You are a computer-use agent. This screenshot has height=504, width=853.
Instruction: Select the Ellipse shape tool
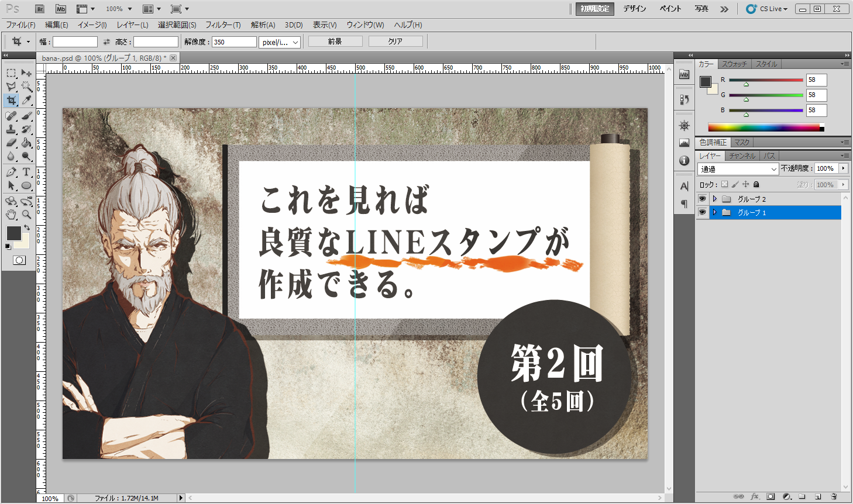(26, 185)
